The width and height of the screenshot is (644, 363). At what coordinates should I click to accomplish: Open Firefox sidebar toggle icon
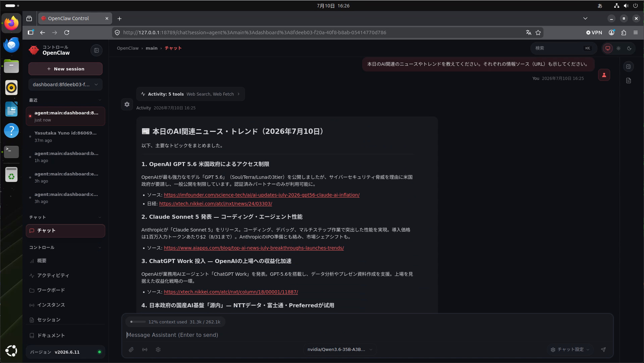click(x=31, y=33)
